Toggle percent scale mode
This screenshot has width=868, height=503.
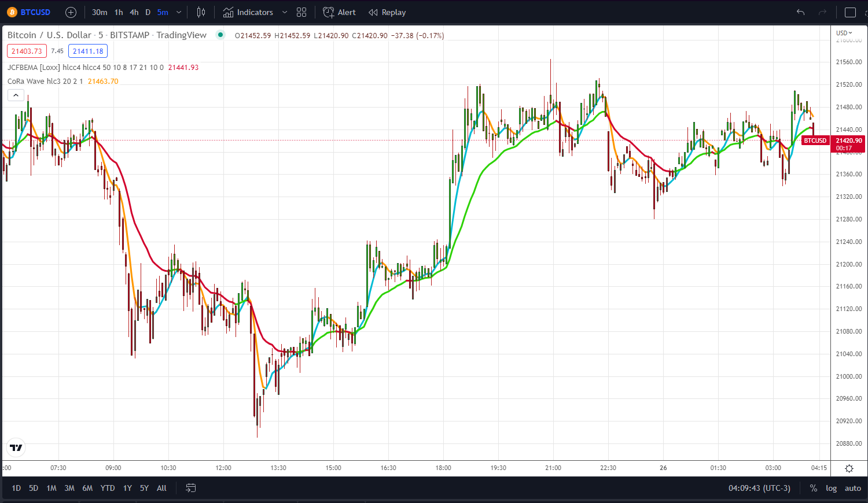point(814,488)
